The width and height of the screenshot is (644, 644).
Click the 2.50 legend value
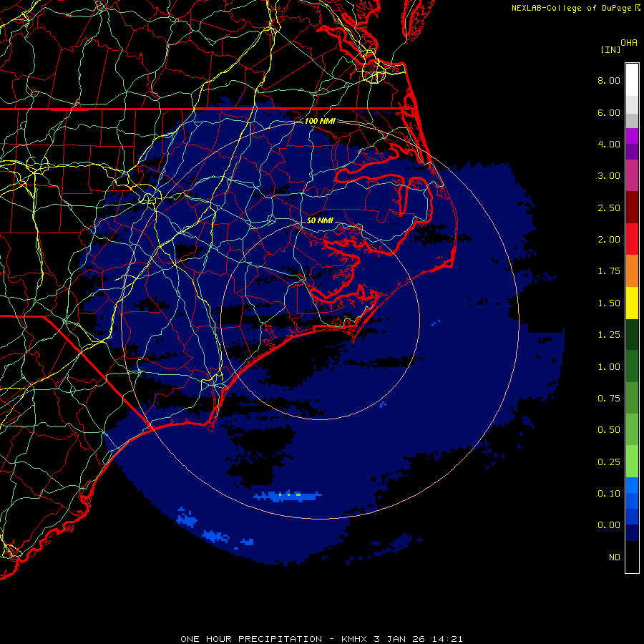tap(609, 208)
